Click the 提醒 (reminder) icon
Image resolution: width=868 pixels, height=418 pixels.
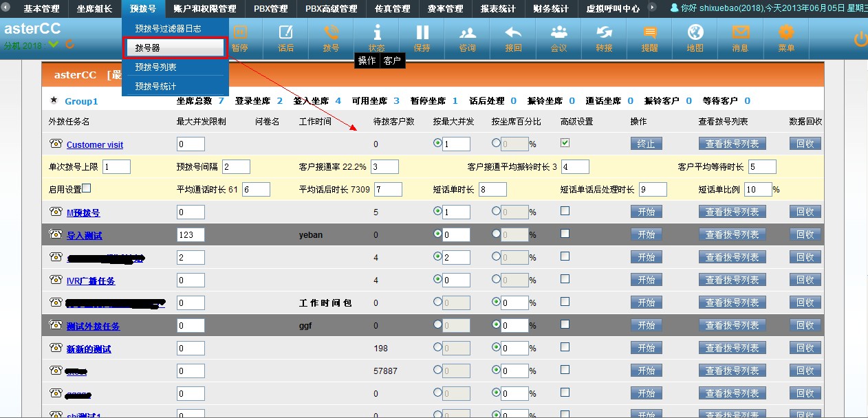649,33
